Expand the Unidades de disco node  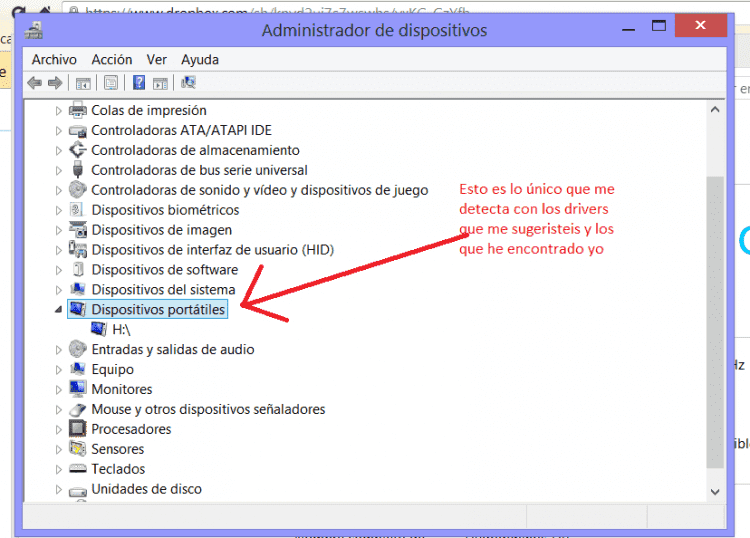click(58, 490)
